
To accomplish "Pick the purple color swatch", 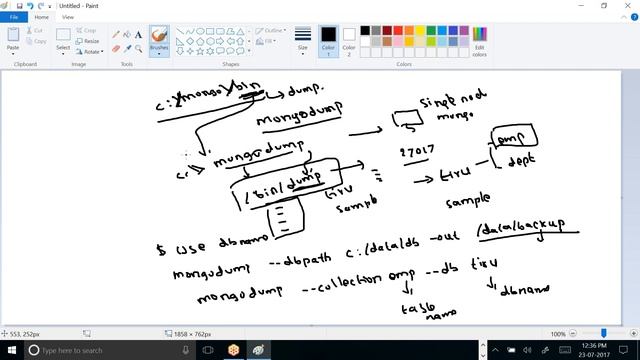I will coord(464,31).
